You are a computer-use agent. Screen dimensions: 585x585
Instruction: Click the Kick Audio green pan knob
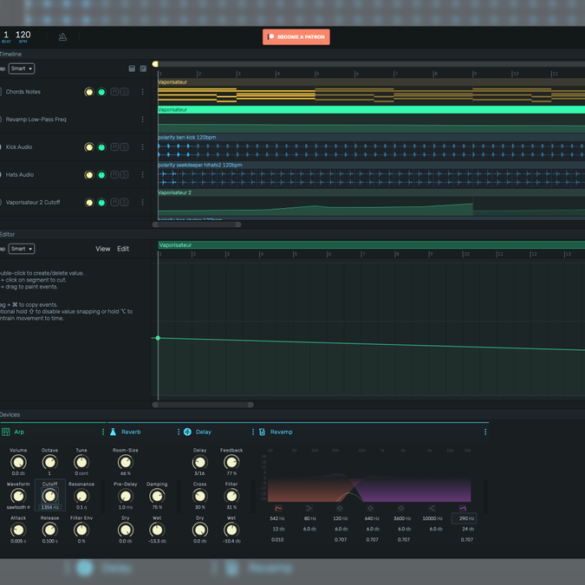click(101, 147)
